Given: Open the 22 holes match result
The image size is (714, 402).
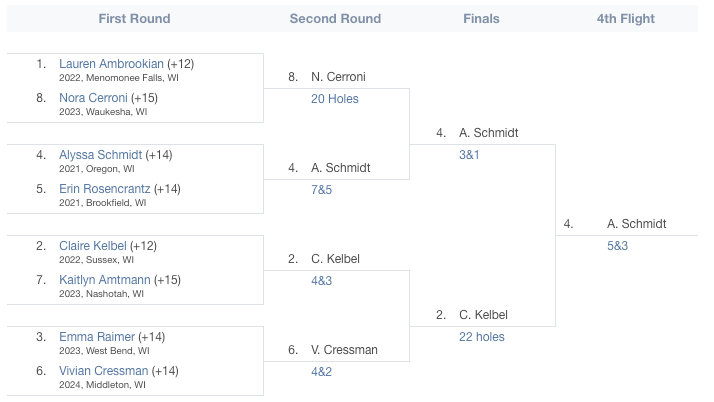Looking at the screenshot, I should click(482, 337).
